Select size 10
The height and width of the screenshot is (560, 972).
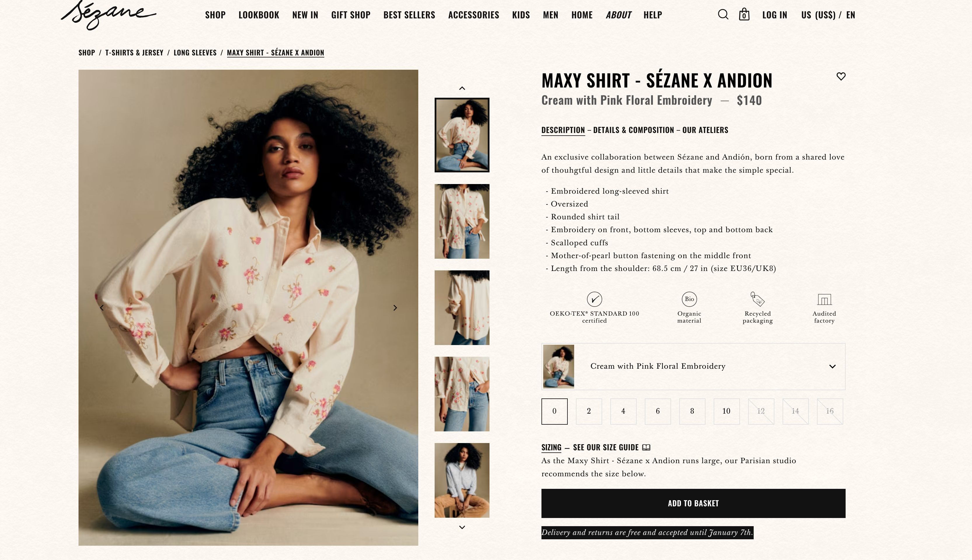726,411
